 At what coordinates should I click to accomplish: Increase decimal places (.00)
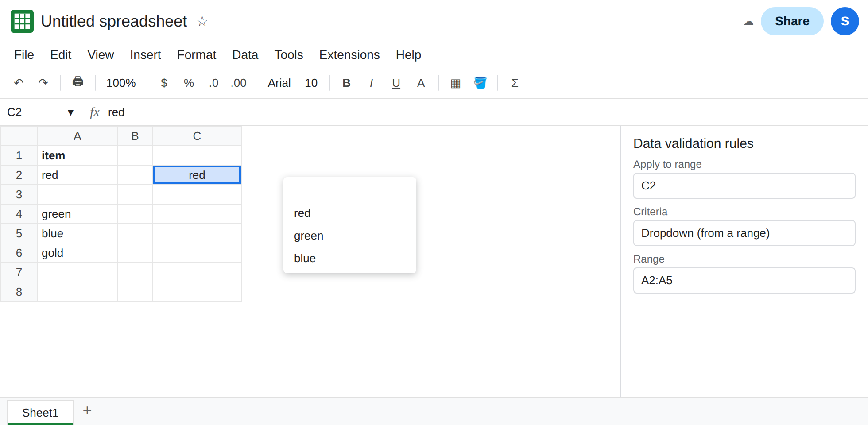tap(238, 83)
